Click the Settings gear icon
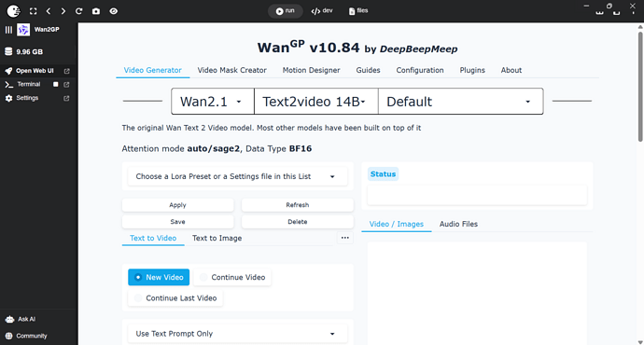The width and height of the screenshot is (644, 345). [x=8, y=98]
